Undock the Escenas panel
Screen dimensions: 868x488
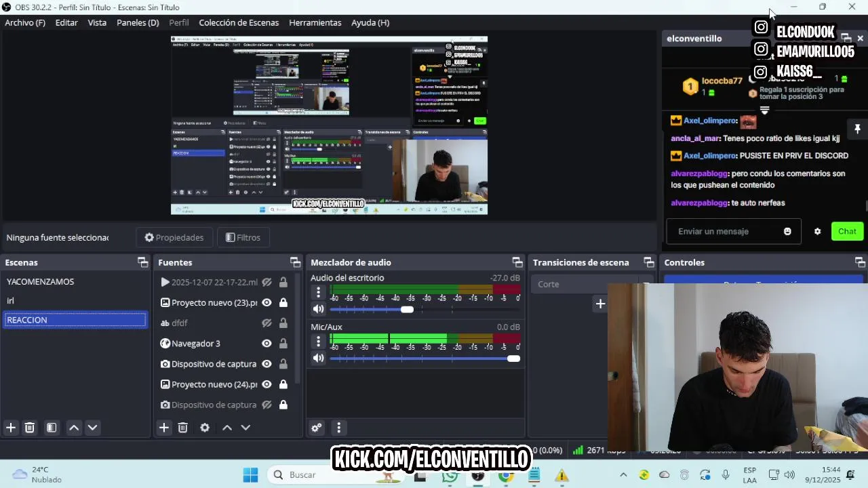pyautogui.click(x=142, y=262)
